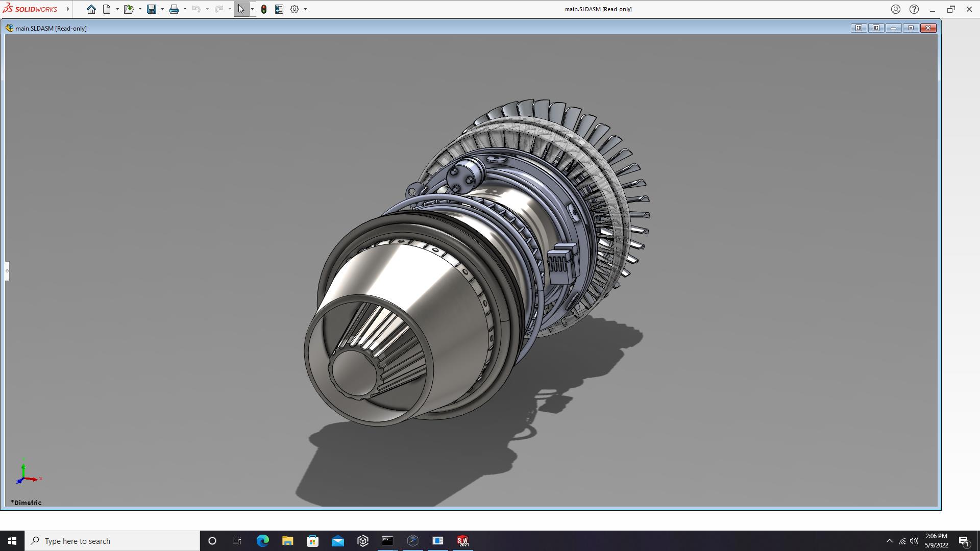Screen dimensions: 980x551
Task: Expand the Options gear dropdown arrow
Action: 305,9
